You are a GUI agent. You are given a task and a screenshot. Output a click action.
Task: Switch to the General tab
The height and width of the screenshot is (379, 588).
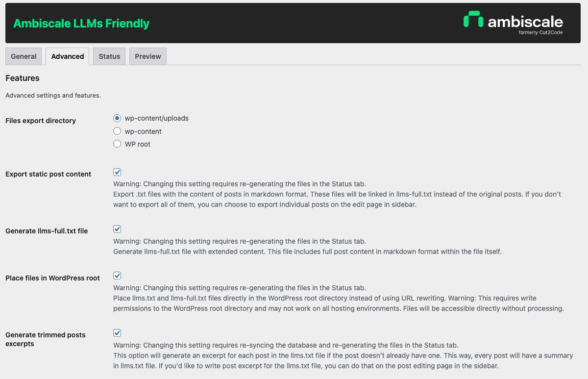click(x=24, y=56)
